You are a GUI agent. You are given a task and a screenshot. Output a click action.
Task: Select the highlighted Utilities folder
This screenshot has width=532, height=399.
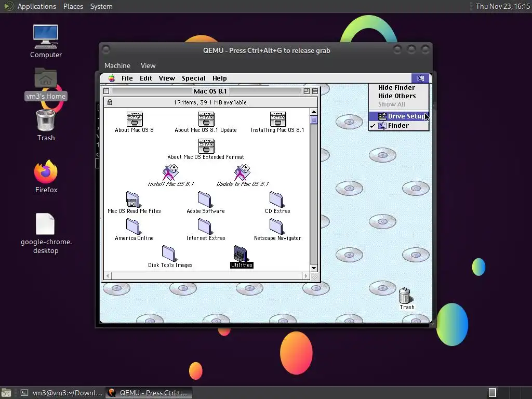point(241,254)
